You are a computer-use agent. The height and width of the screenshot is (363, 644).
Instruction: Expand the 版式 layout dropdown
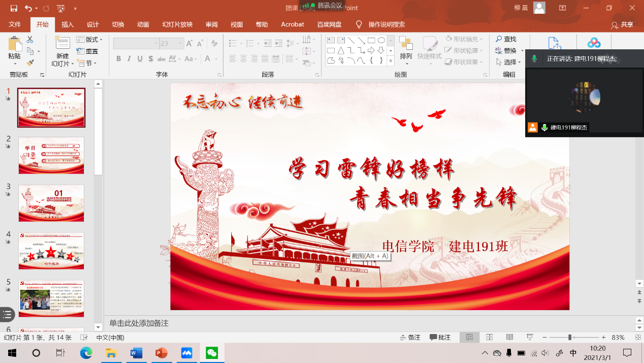tap(90, 40)
